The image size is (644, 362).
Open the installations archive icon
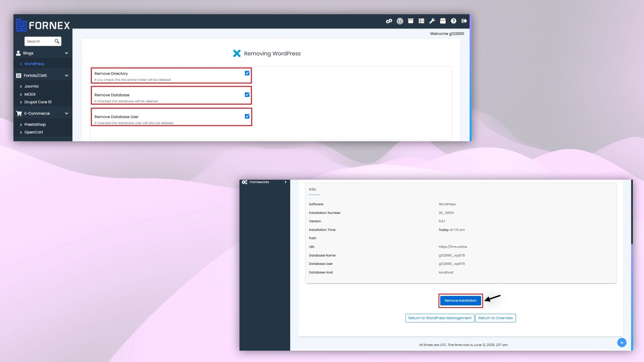(x=410, y=21)
